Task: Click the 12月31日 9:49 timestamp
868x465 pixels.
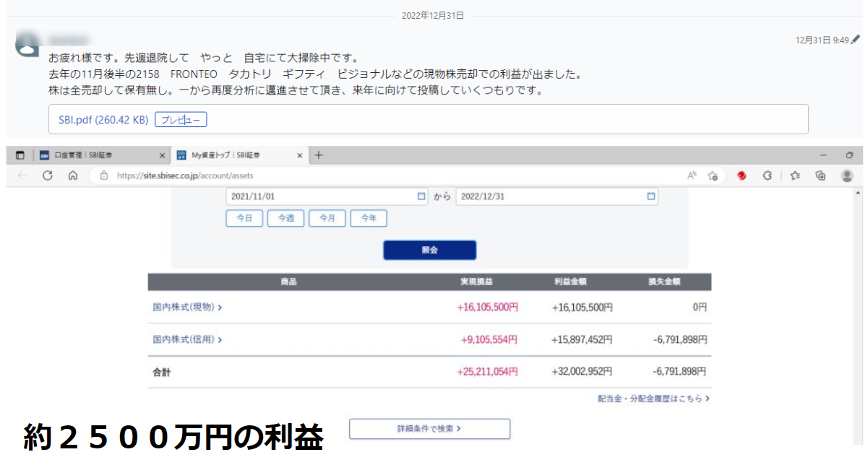Action: tap(822, 40)
